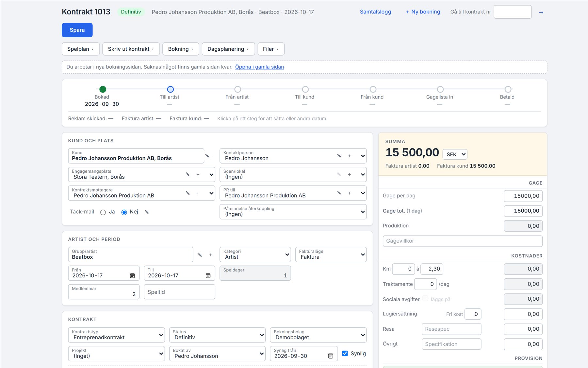The image size is (588, 368).
Task: Open the Samtalslogg link
Action: pos(375,12)
